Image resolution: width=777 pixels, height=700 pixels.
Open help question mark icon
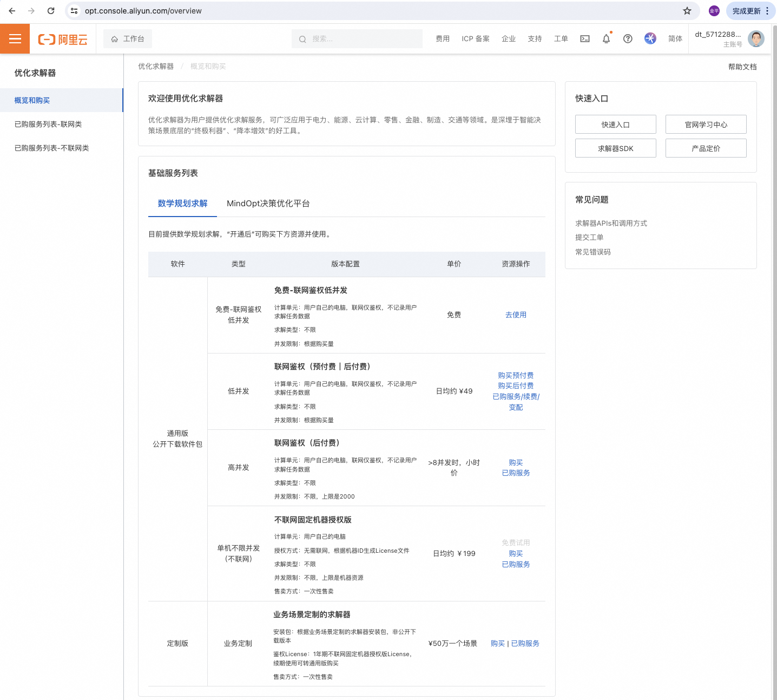click(628, 39)
